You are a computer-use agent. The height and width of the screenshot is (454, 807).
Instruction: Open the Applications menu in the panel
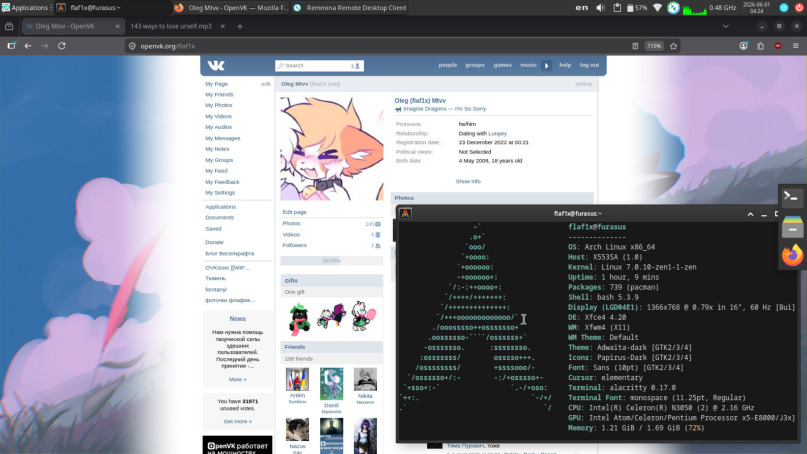24,8
